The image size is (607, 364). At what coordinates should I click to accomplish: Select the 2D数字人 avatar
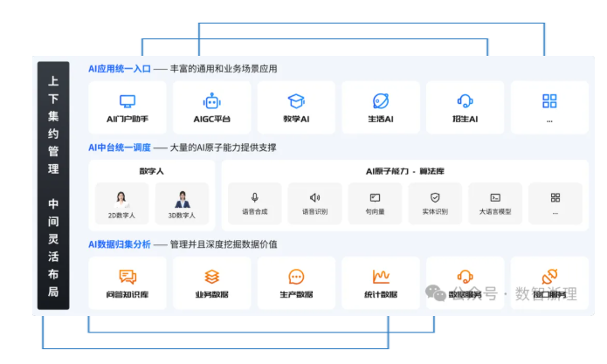pyautogui.click(x=121, y=199)
